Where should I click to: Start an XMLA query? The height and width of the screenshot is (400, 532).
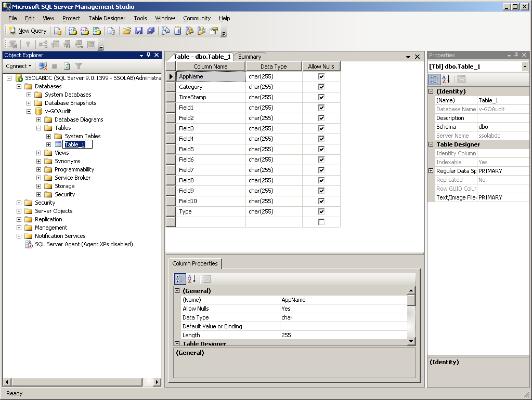tap(97, 31)
